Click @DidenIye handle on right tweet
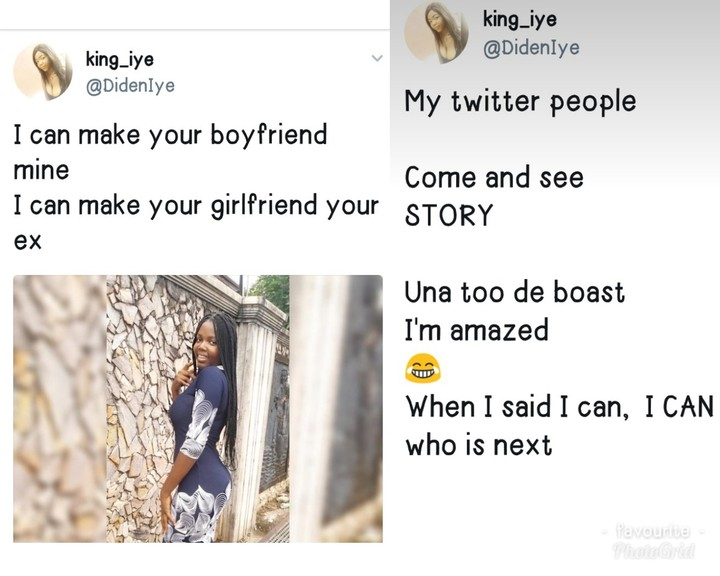The width and height of the screenshot is (720, 576). [x=531, y=47]
